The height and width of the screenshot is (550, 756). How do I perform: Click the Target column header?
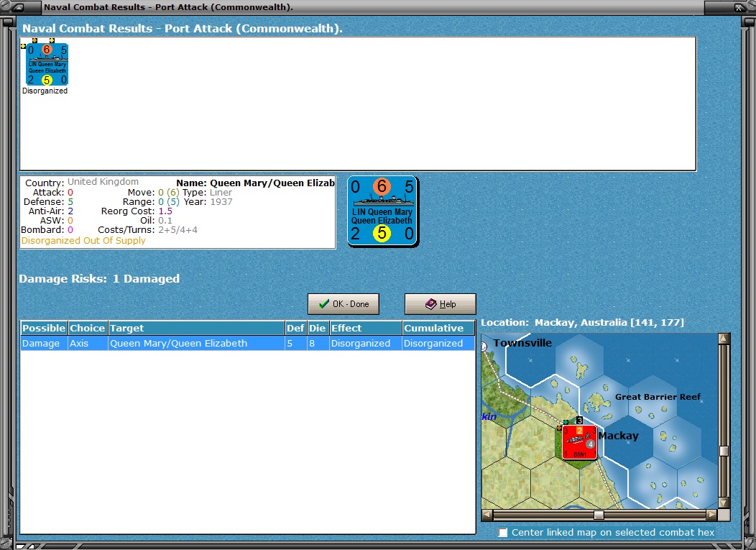pos(196,328)
